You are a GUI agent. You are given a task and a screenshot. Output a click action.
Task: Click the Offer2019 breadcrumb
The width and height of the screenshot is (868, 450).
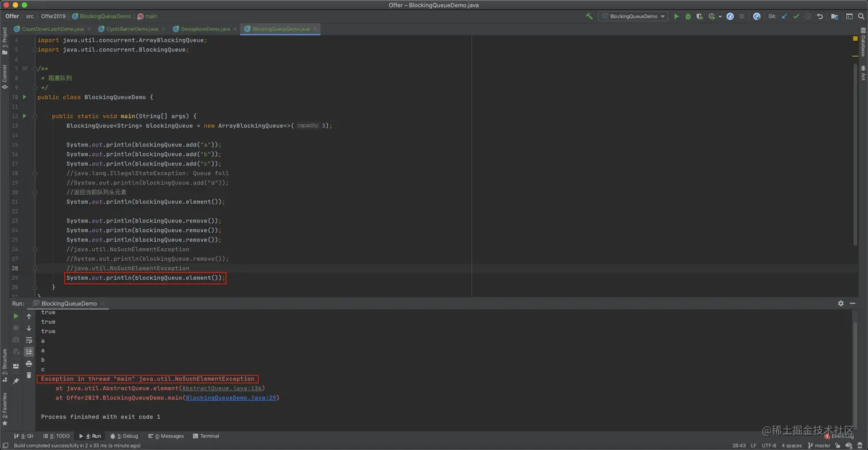pos(53,16)
